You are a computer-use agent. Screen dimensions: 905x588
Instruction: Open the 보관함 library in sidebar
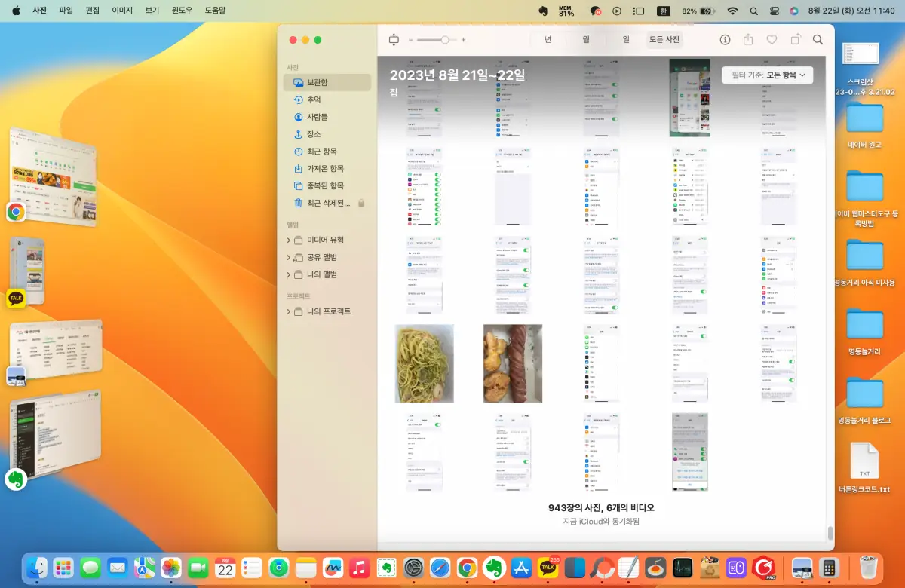(x=327, y=82)
